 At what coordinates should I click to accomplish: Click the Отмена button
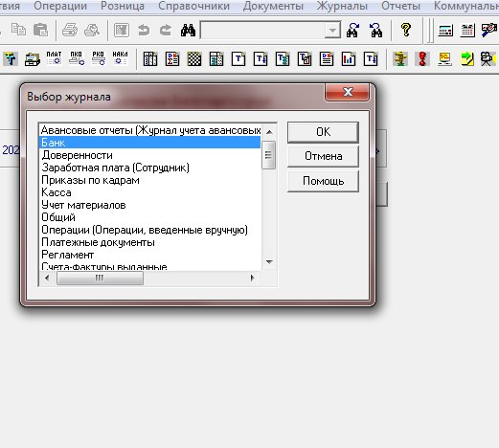[x=323, y=156]
